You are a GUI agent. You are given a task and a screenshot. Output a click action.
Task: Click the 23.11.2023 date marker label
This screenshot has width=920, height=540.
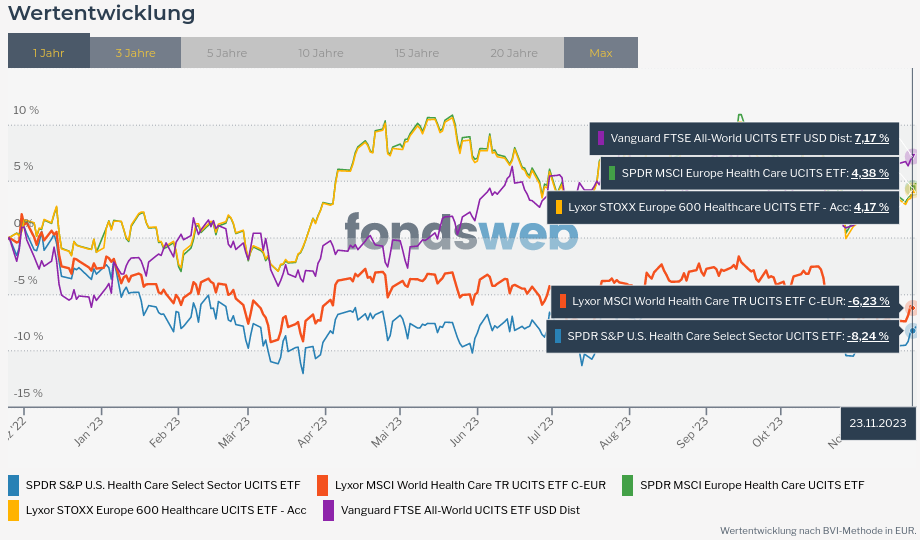tap(878, 423)
